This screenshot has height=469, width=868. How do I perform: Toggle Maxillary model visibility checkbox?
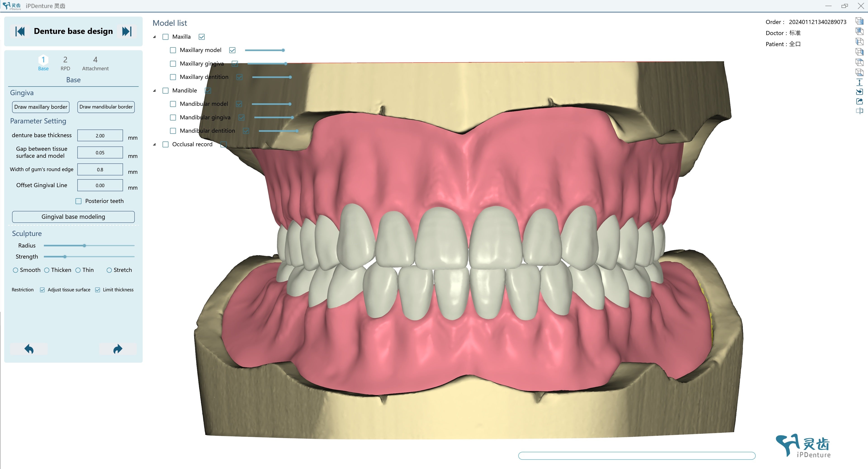232,50
